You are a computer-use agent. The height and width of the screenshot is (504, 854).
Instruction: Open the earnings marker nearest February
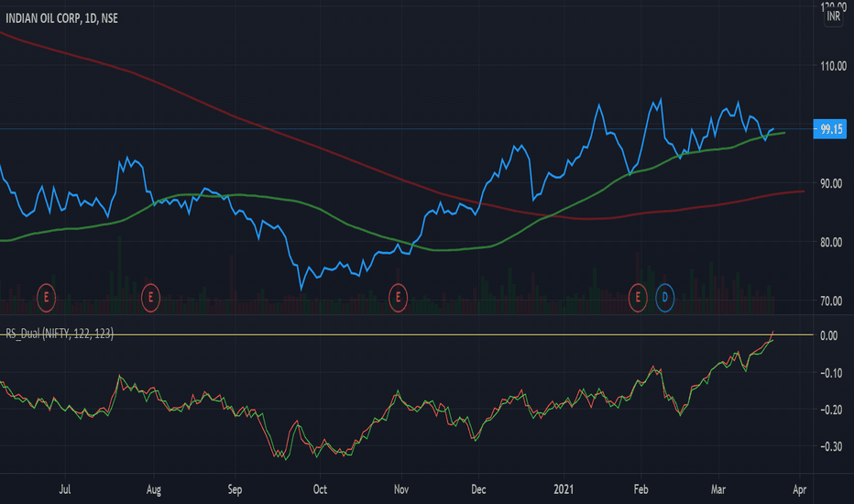pos(638,298)
